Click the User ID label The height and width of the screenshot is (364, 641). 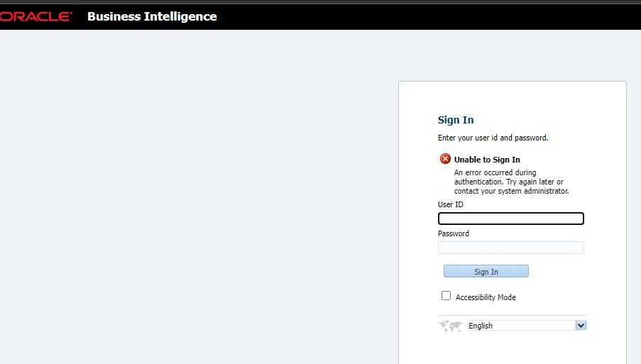point(451,204)
